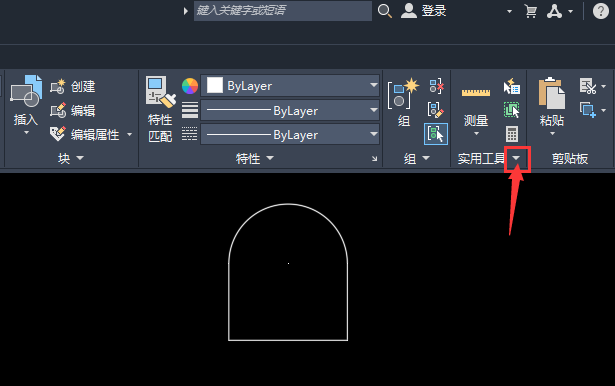Open the 粘贴 dropdown arrow
Screen dimensions: 615x386
click(552, 133)
